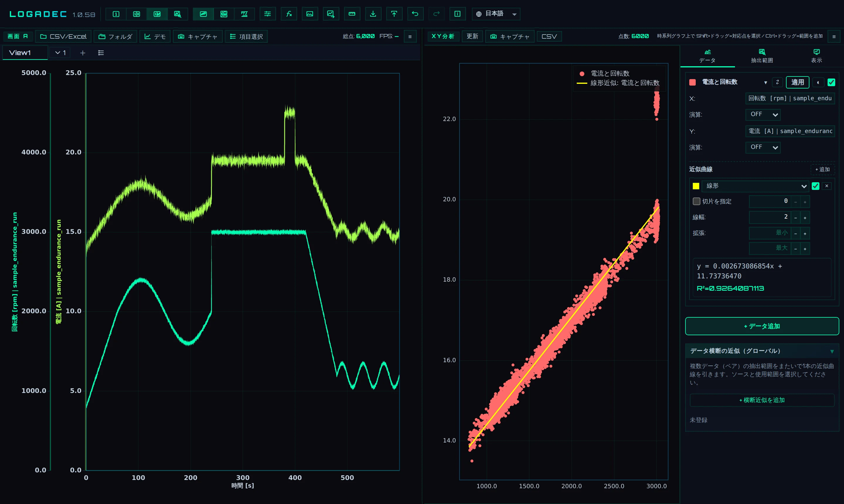Increase 線幅 with the plus stepper
The image size is (844, 504).
[805, 218]
